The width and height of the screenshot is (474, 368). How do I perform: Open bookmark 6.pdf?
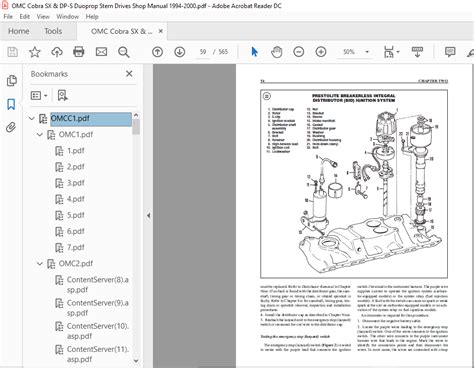pos(76,231)
